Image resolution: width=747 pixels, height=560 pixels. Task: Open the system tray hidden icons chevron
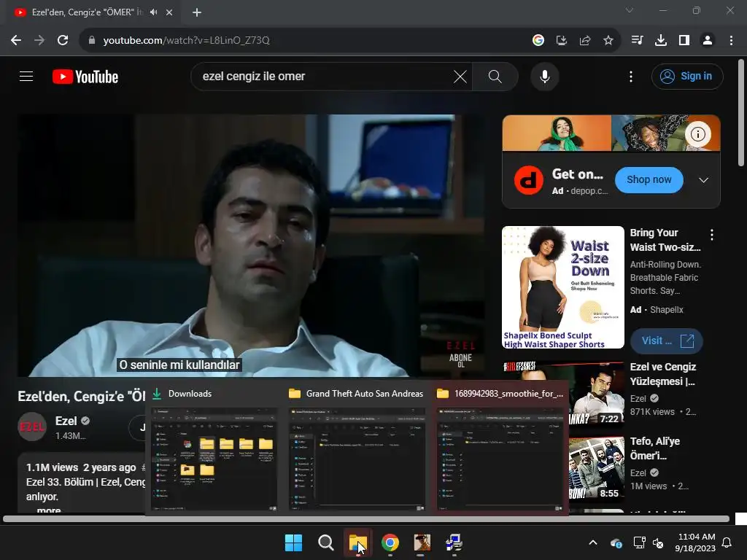click(x=593, y=542)
